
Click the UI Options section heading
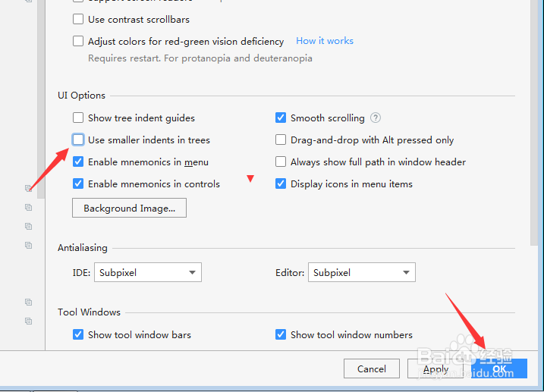81,96
